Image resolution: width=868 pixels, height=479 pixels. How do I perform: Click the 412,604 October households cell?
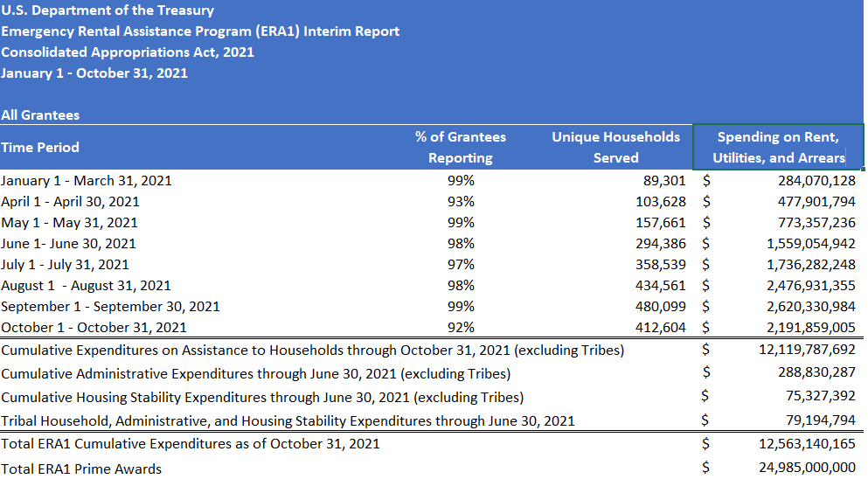pyautogui.click(x=661, y=328)
